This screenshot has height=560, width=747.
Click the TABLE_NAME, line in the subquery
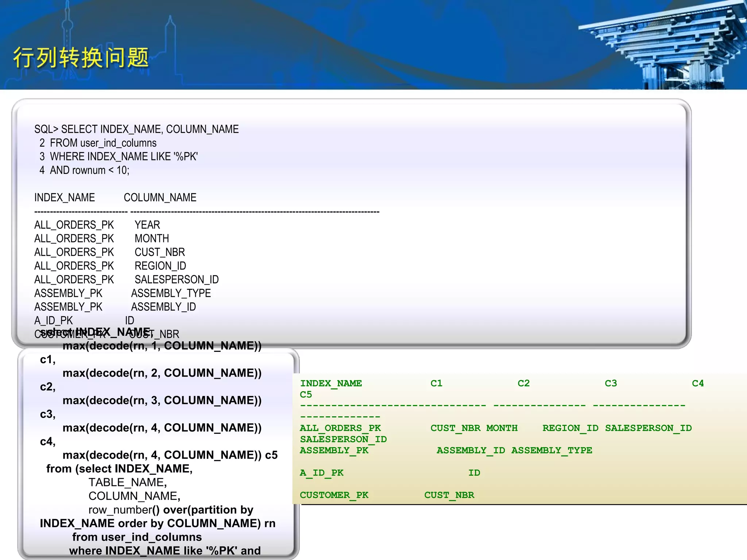[x=128, y=482]
